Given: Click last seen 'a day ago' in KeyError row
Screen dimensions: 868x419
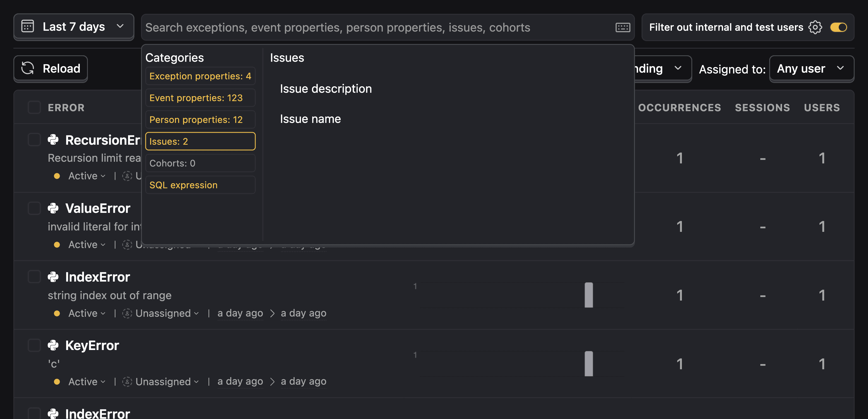Looking at the screenshot, I should click(303, 381).
